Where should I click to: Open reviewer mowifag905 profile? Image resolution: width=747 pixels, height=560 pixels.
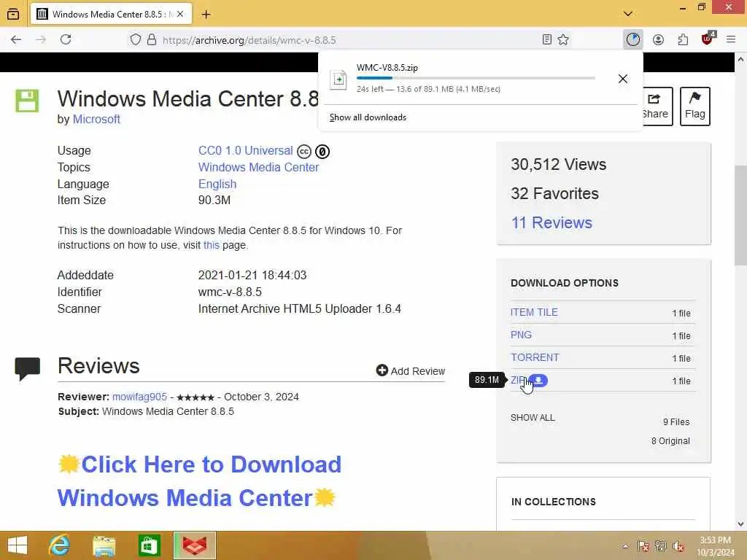(x=139, y=397)
